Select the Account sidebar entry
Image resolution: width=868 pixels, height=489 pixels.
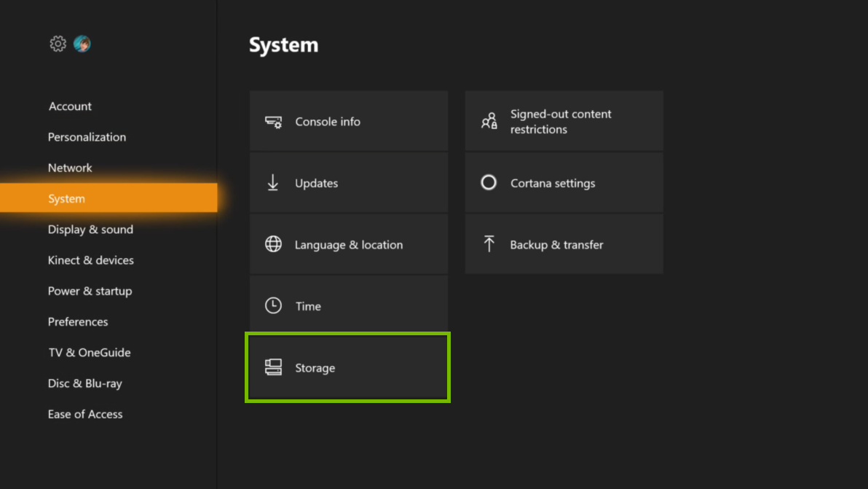click(70, 106)
